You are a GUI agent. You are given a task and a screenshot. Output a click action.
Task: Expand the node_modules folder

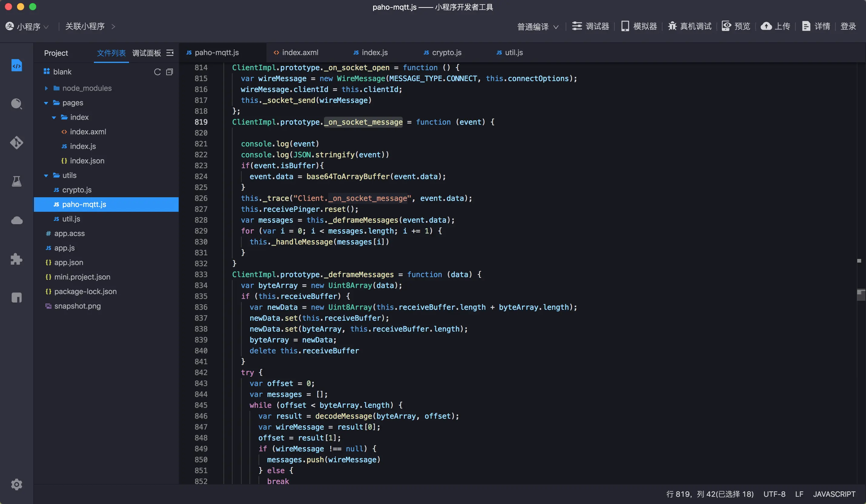(46, 88)
